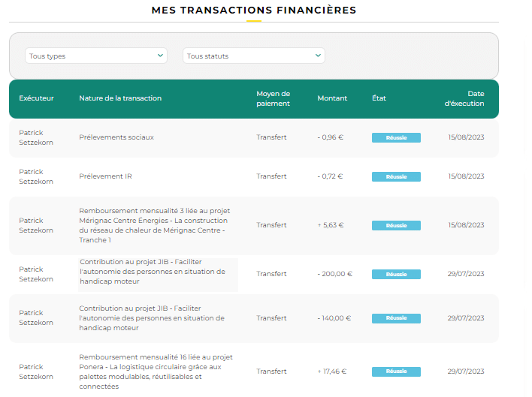532x397 pixels.
Task: Click "Réussie" badge for Prélèvement IR
Action: click(x=396, y=176)
